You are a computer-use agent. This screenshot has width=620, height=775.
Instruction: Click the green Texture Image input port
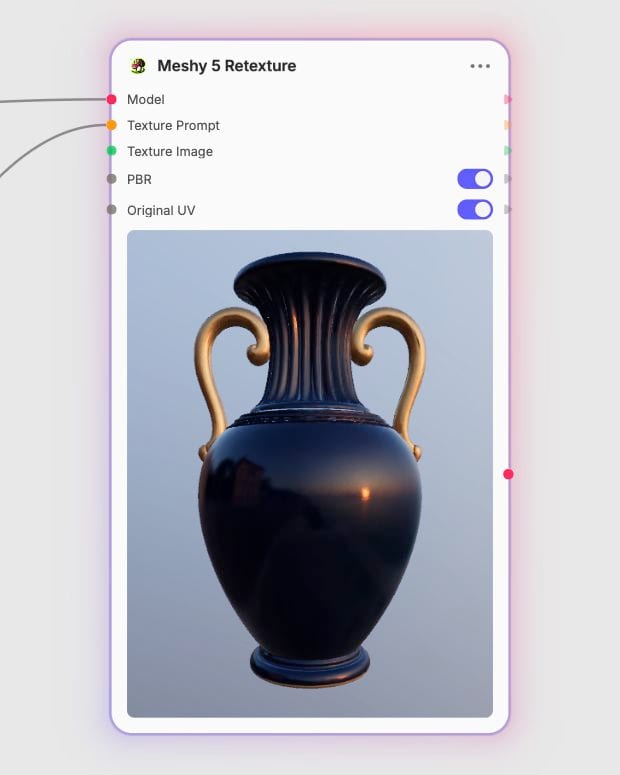pyautogui.click(x=112, y=151)
